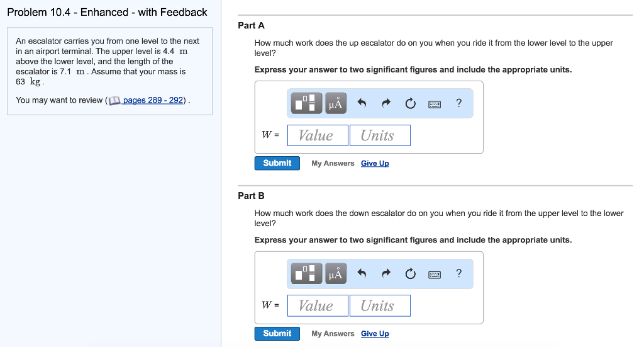Focus the Part B Units input field
Screen dimensions: 644x347
pos(380,305)
